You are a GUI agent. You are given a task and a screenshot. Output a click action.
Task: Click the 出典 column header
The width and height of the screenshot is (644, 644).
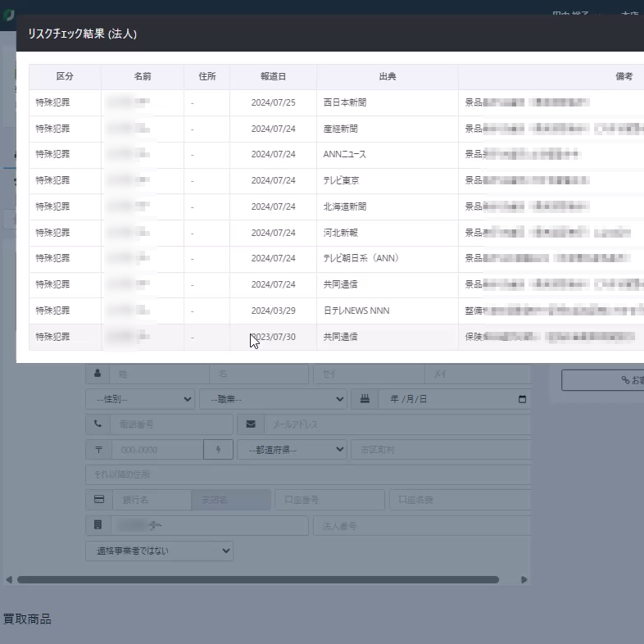(388, 76)
